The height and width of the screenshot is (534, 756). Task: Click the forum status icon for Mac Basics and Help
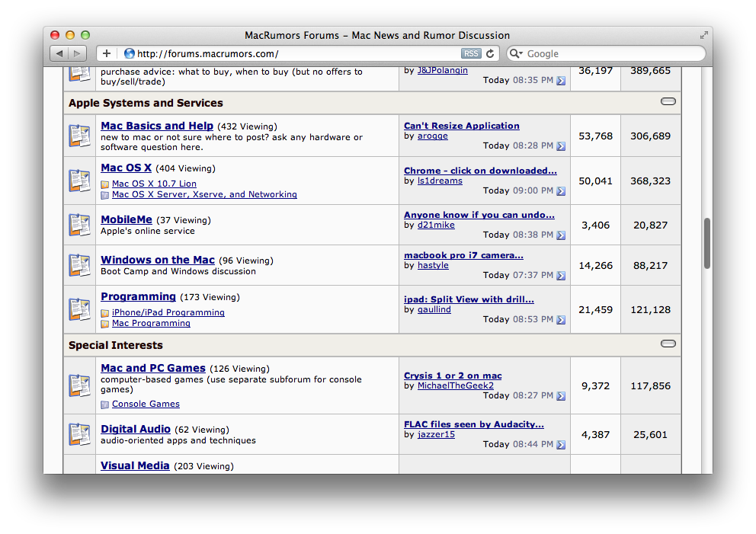[x=79, y=136]
